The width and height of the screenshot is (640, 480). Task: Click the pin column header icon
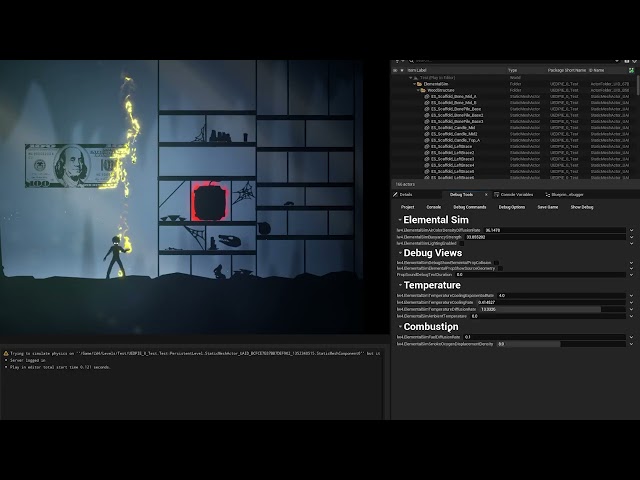pyautogui.click(x=402, y=70)
